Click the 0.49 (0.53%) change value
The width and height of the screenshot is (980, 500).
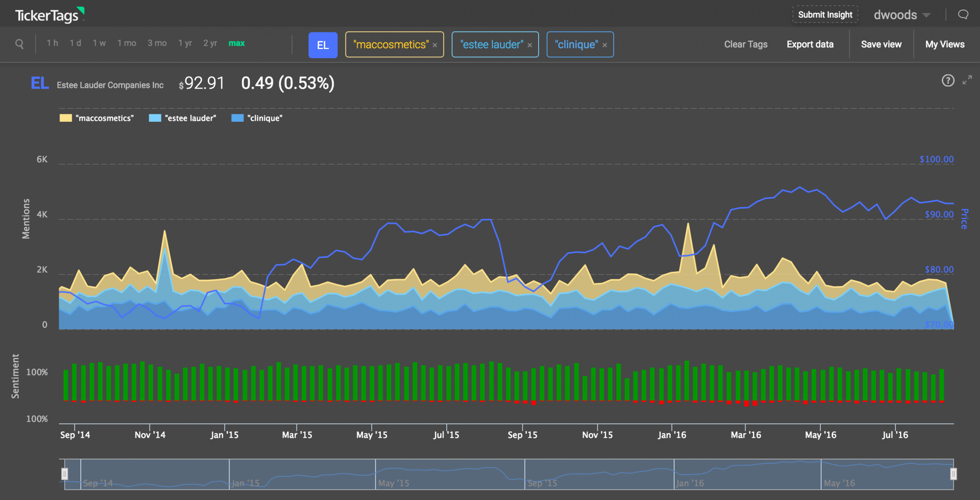coord(288,83)
